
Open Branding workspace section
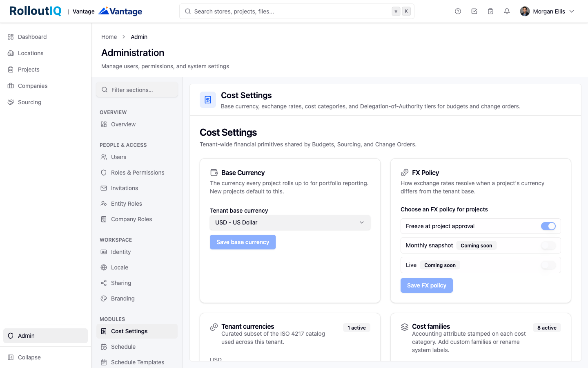pyautogui.click(x=137, y=298)
